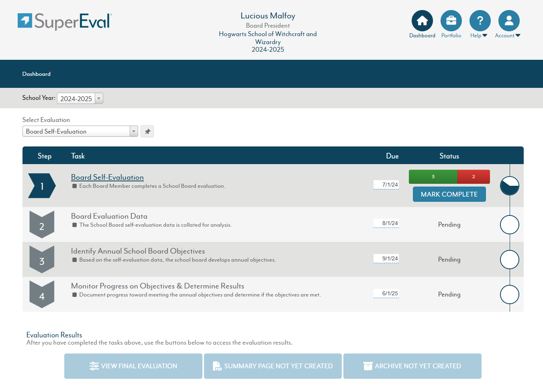
Task: Click the SuperEval logo
Action: click(x=65, y=21)
